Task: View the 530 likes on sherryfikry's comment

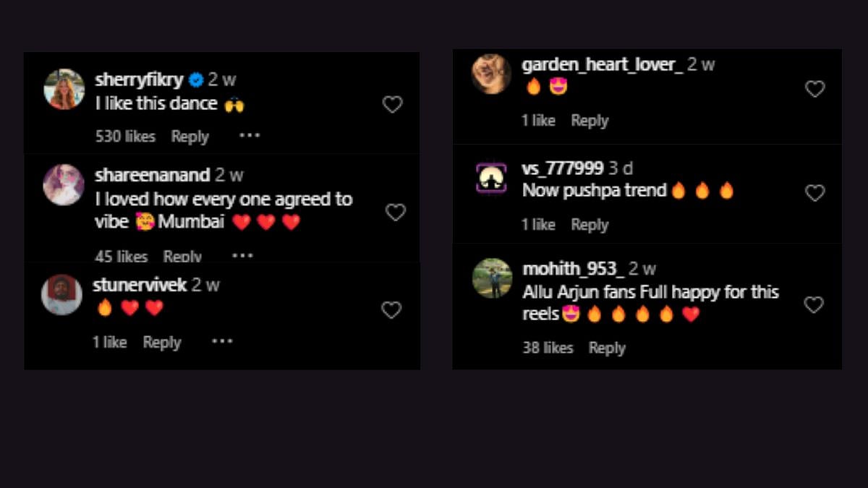Action: click(125, 137)
